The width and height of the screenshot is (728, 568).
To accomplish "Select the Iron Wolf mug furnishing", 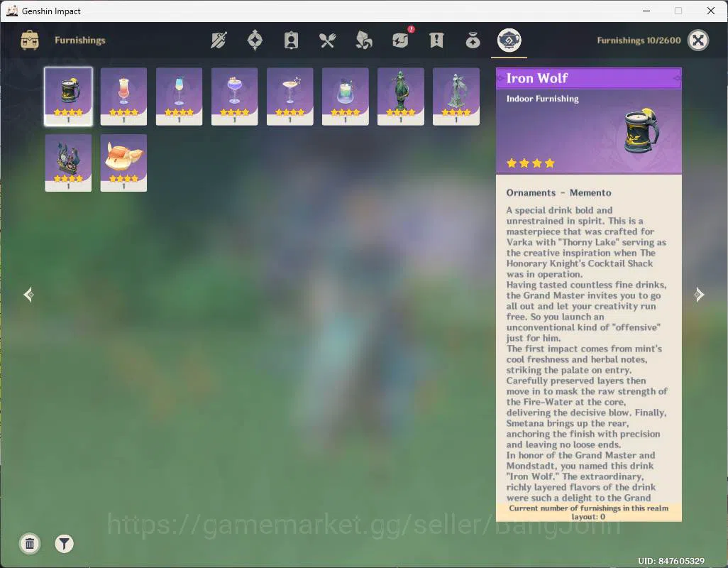I will click(x=68, y=97).
